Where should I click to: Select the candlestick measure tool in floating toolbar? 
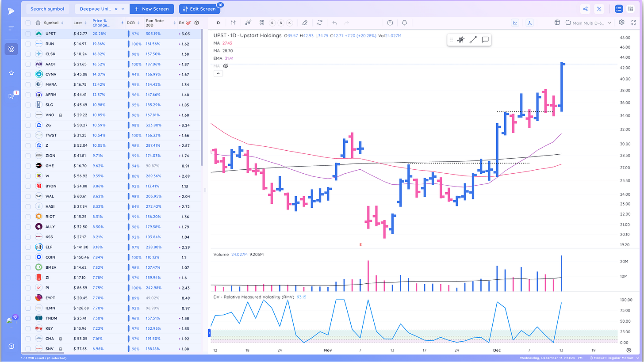[460, 40]
